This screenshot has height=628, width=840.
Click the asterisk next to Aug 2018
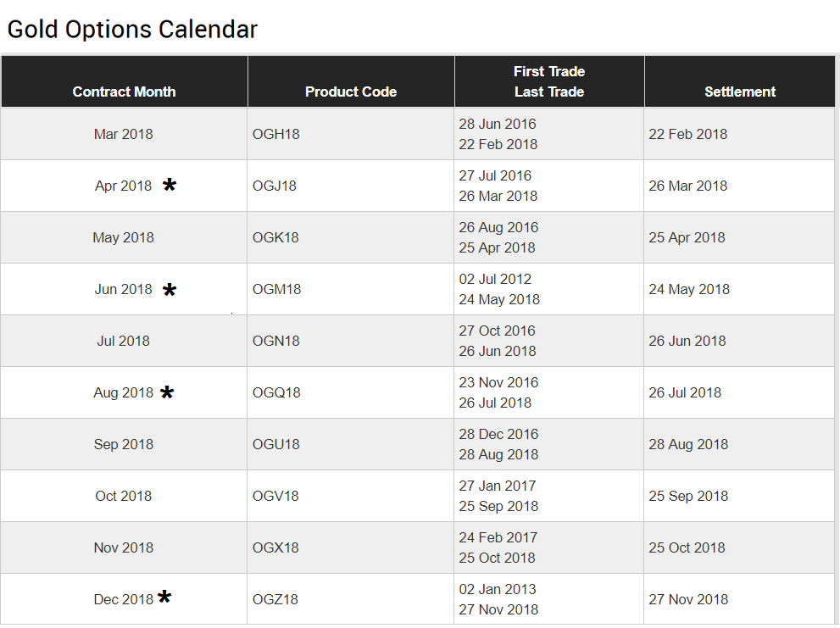[167, 392]
